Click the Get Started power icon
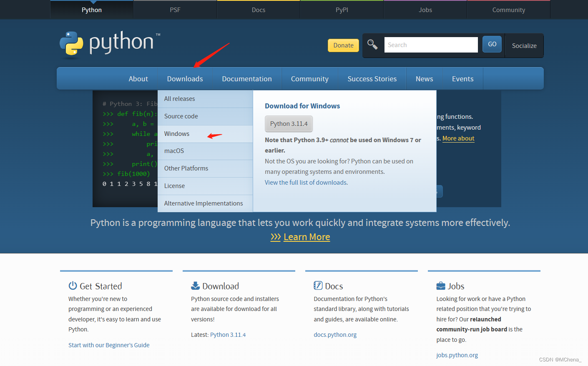 [73, 286]
